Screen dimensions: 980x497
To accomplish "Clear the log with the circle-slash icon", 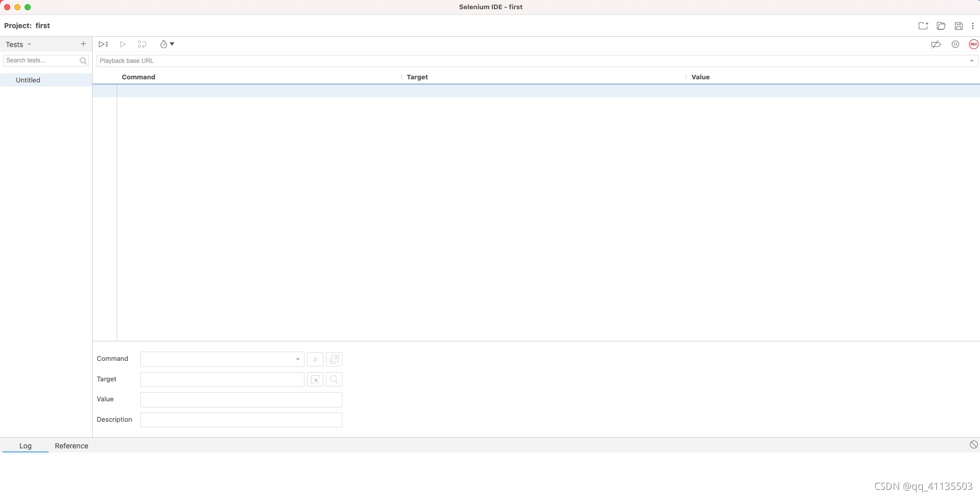I will coord(973,445).
